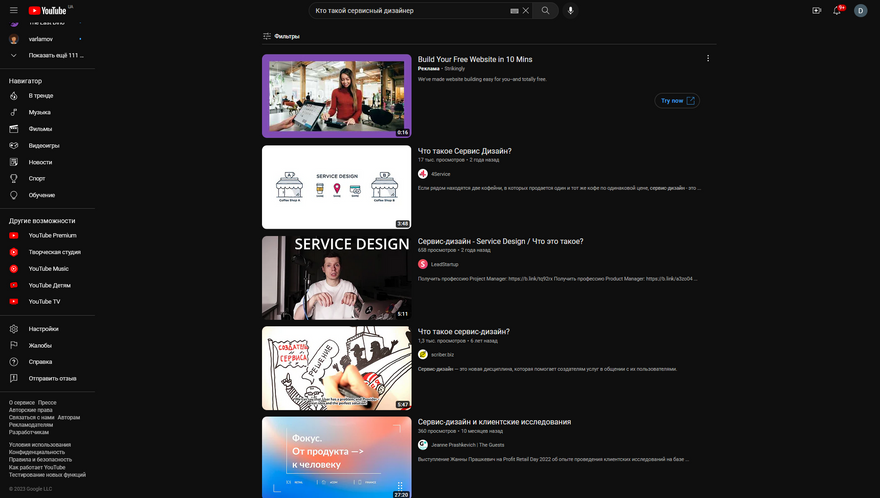Start voice search with the microphone
Viewport: 880px width, 498px height.
tap(570, 11)
